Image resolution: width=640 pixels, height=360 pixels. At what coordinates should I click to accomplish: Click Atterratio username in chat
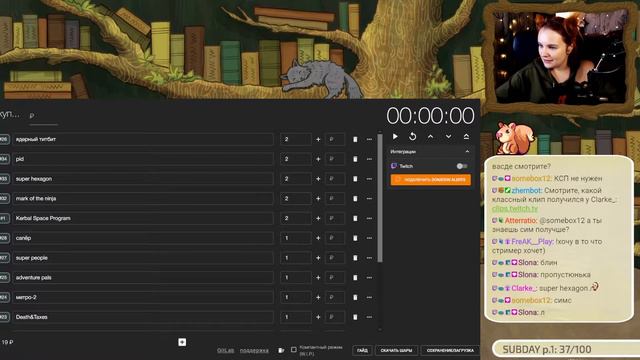[x=521, y=220]
